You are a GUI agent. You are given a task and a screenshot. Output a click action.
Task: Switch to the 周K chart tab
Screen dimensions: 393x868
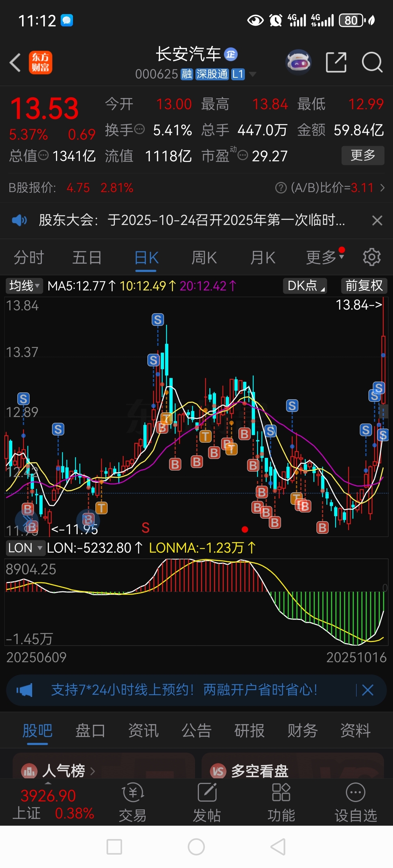point(204,258)
